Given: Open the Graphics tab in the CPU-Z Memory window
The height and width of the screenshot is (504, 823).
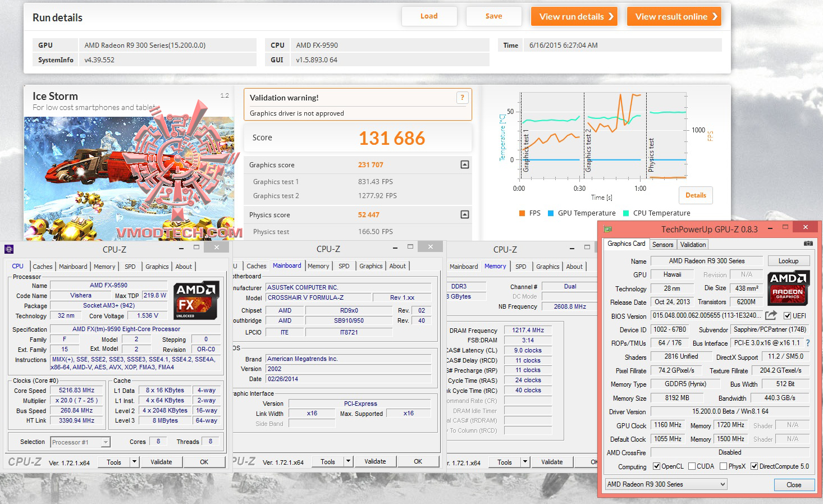Looking at the screenshot, I should point(547,267).
